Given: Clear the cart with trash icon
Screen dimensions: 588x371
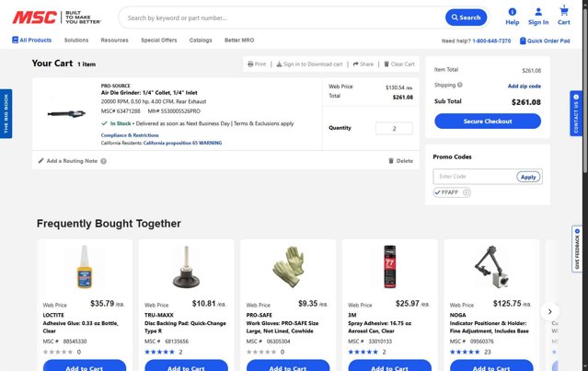Looking at the screenshot, I should pos(398,64).
